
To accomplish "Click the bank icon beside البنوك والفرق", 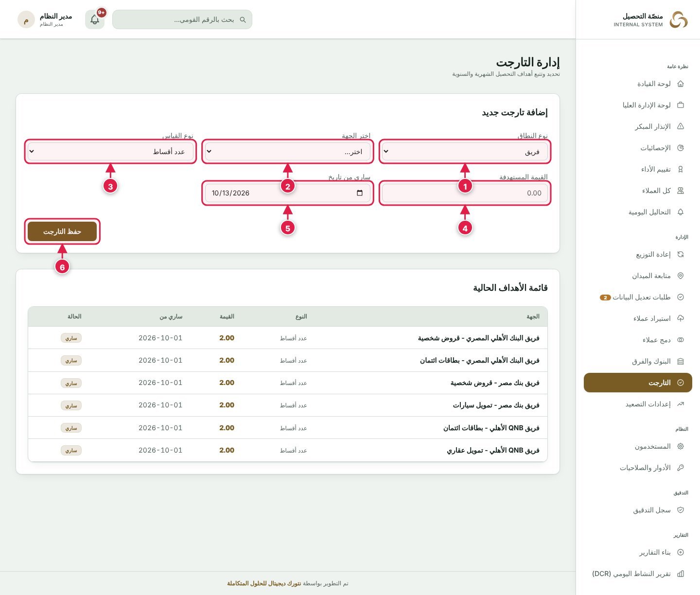I will pos(681,361).
